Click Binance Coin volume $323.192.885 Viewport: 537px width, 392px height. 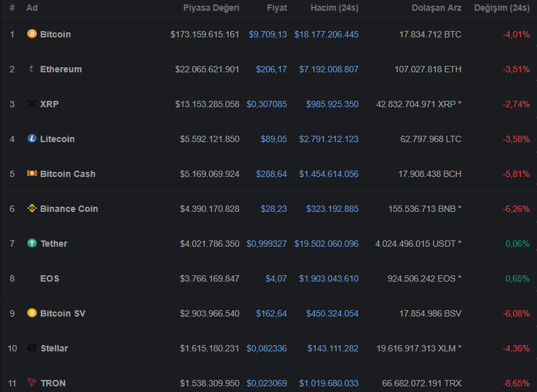point(333,209)
